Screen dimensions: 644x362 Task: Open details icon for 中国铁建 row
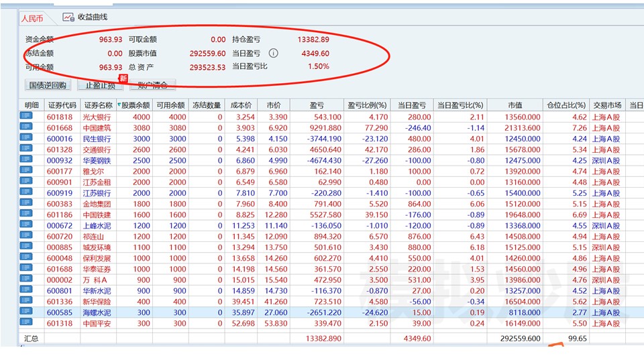click(x=26, y=214)
